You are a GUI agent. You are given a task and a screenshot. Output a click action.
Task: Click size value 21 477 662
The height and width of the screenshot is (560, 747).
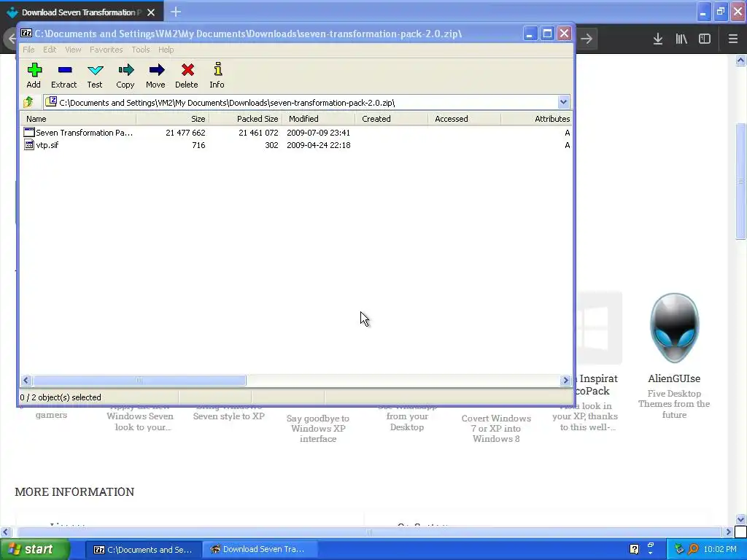(x=185, y=133)
